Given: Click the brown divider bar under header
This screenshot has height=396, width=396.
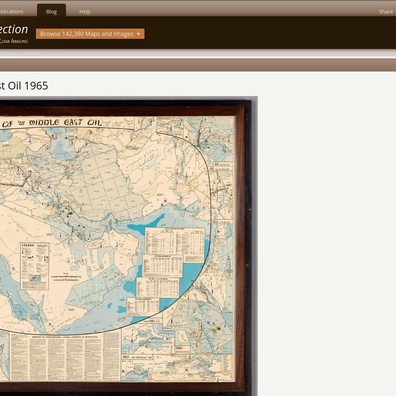Looking at the screenshot, I should click(198, 65).
